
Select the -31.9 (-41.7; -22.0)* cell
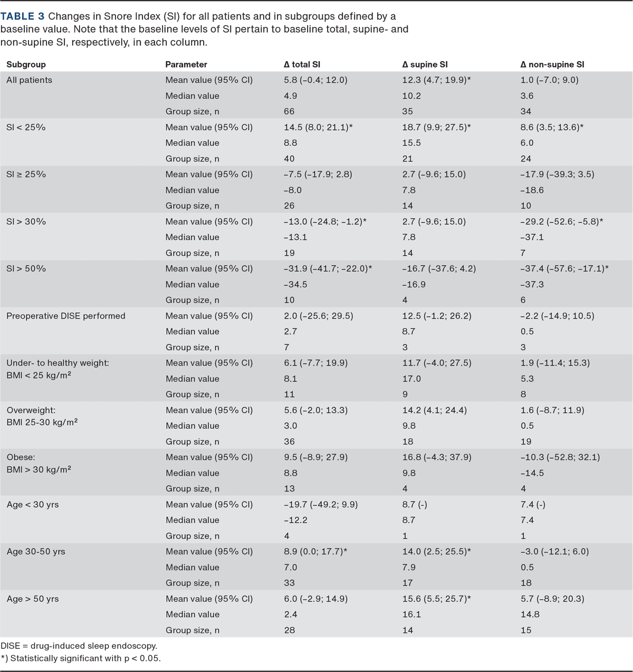pyautogui.click(x=328, y=268)
